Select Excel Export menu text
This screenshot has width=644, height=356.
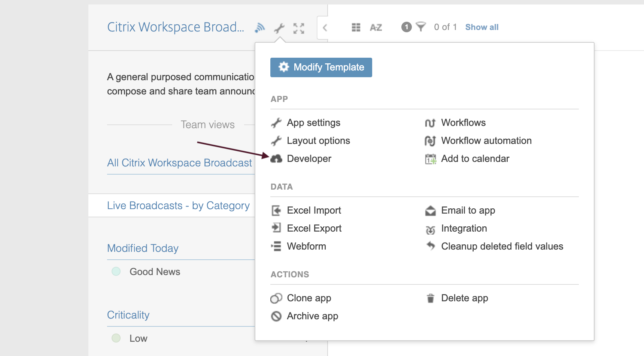click(314, 229)
